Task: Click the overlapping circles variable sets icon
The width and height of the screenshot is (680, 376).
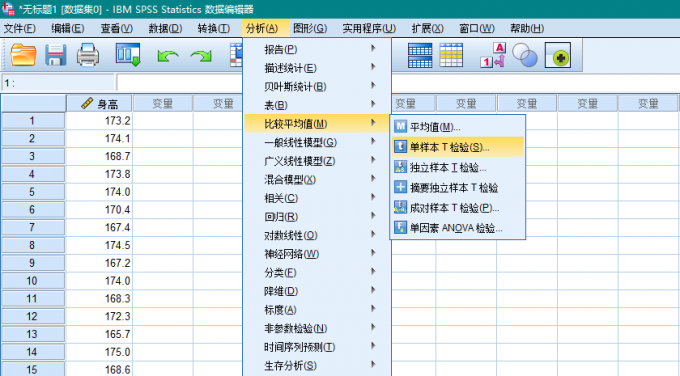Action: coord(525,55)
